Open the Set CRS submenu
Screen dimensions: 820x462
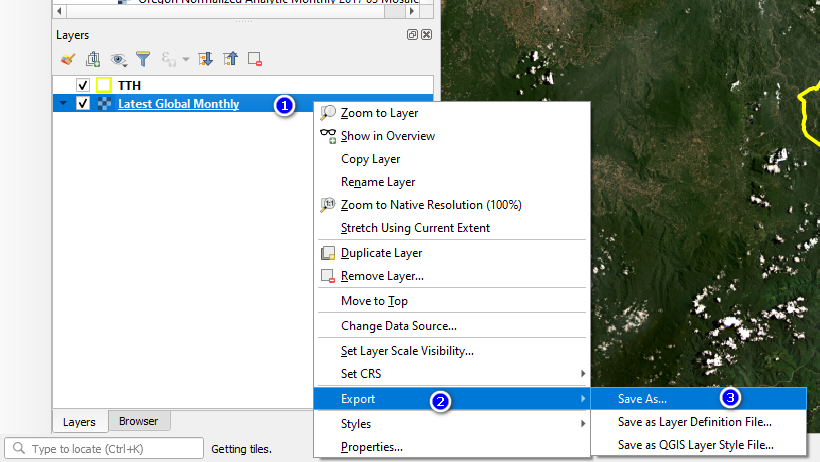click(452, 374)
